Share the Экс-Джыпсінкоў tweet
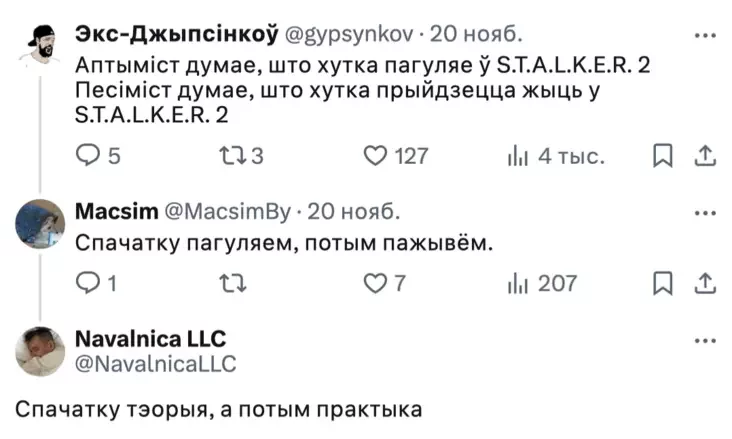This screenshot has width=732, height=439. click(705, 156)
